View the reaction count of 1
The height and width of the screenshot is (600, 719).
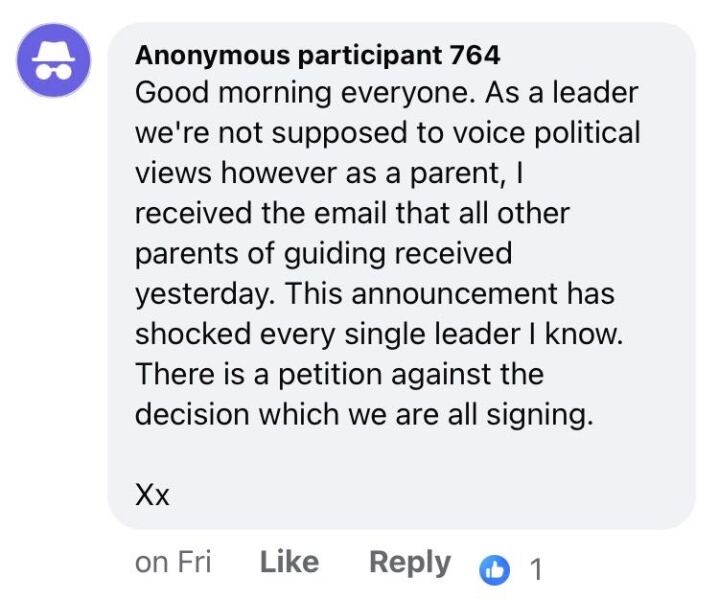535,569
